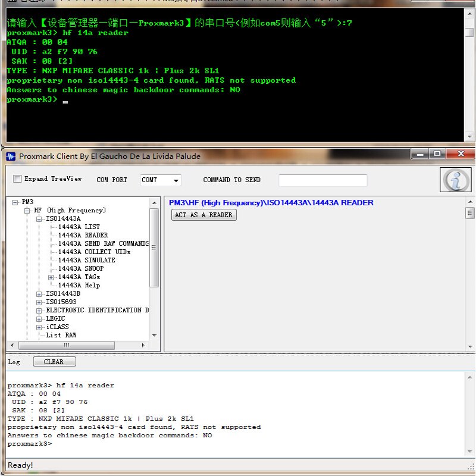Select the 14443A READER tree item

(83, 235)
